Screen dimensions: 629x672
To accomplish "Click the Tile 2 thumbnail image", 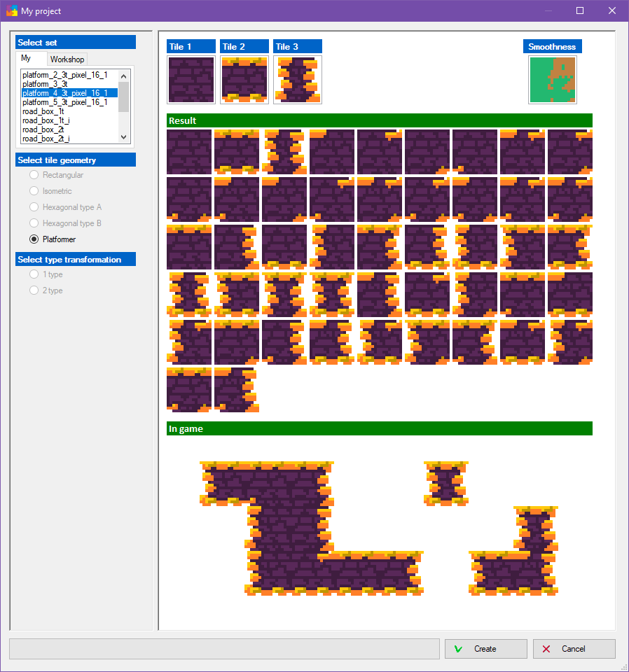I will (x=244, y=80).
